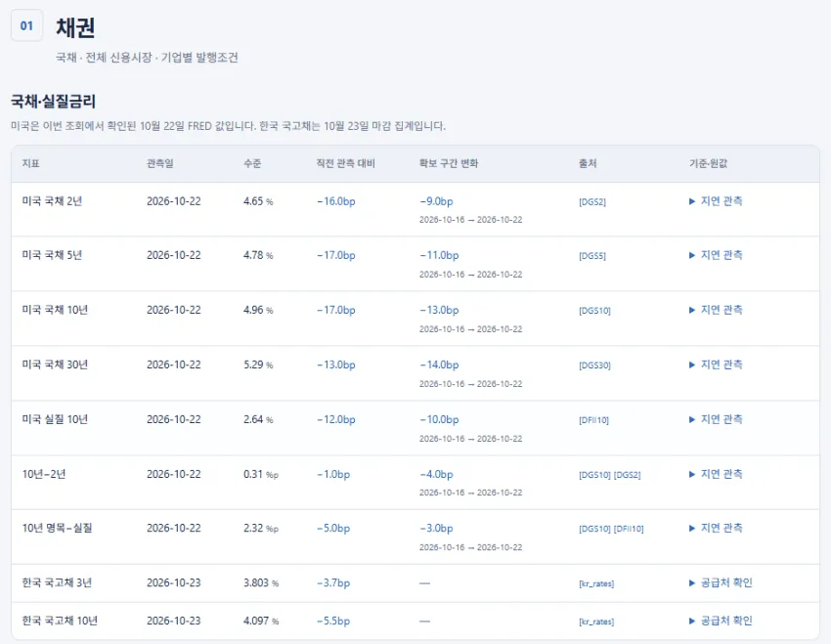Expand 공급처 확인 for 한국 국고채 10년

pos(721,621)
